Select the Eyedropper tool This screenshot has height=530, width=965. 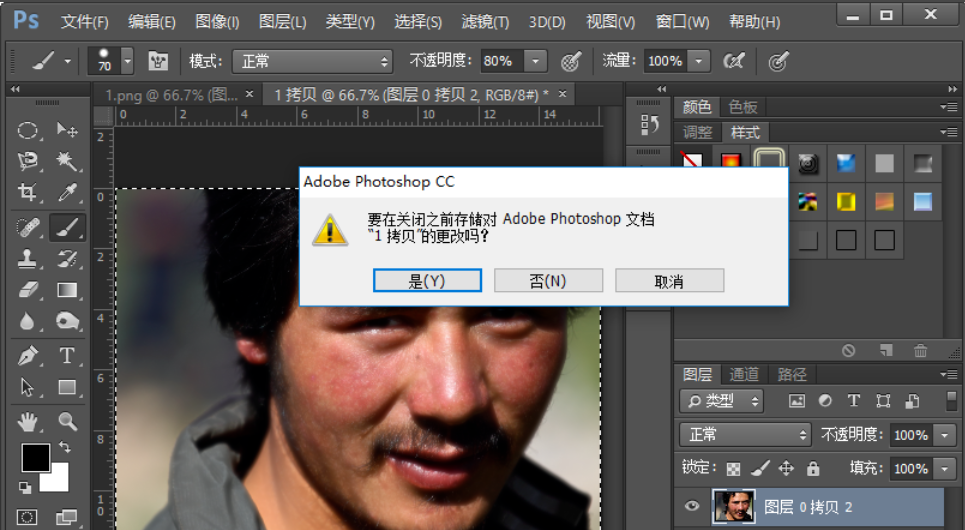point(67,192)
